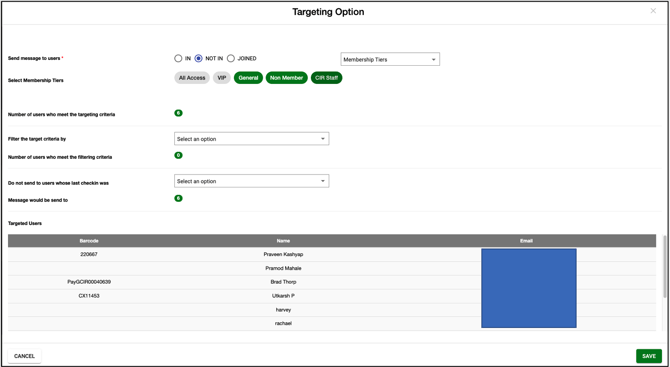The height and width of the screenshot is (367, 670).
Task: Click barcode CX11453 cell
Action: tap(89, 296)
